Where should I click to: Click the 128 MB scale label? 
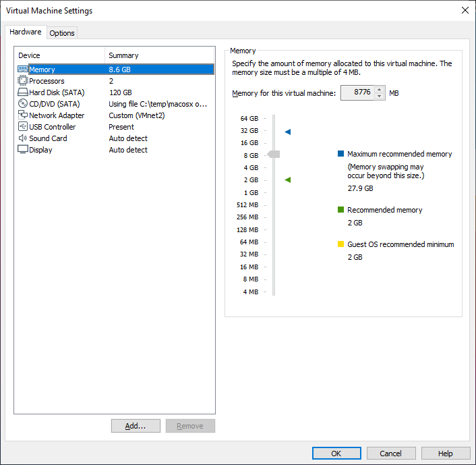(x=247, y=229)
